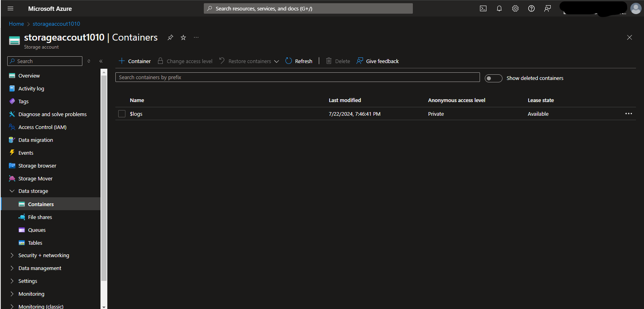Viewport: 644px width, 309px height.
Task: Click the Storage browser icon
Action: click(x=12, y=166)
